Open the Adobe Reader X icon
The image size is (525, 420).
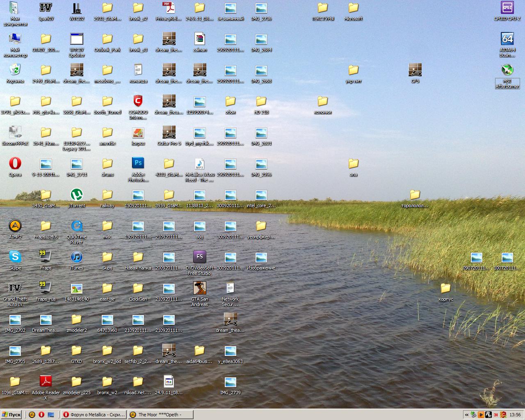[x=46, y=382]
